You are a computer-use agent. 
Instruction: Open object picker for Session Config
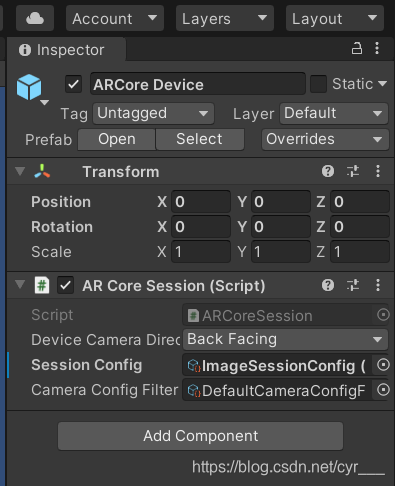click(x=383, y=365)
